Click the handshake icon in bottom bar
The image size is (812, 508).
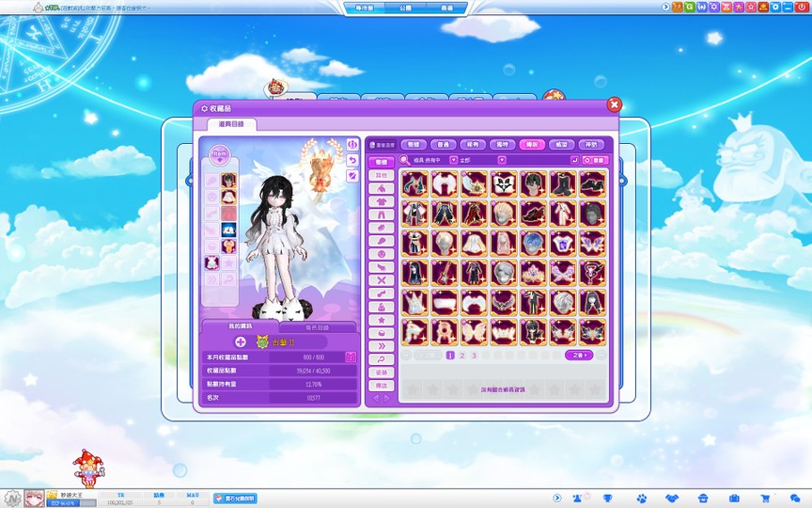(x=672, y=498)
